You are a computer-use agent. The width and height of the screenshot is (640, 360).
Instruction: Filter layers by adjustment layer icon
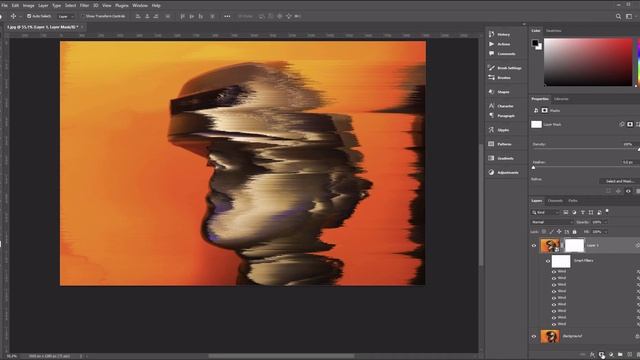click(574, 212)
